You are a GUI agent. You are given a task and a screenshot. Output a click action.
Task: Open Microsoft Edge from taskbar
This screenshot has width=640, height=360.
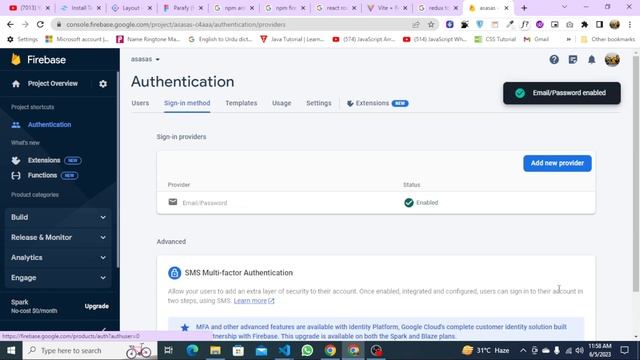click(x=192, y=350)
